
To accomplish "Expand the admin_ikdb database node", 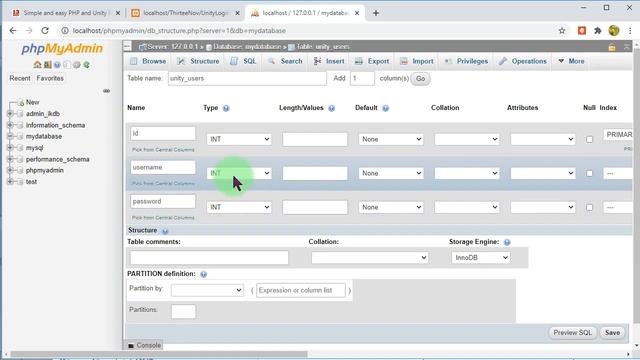I will pos(10,113).
